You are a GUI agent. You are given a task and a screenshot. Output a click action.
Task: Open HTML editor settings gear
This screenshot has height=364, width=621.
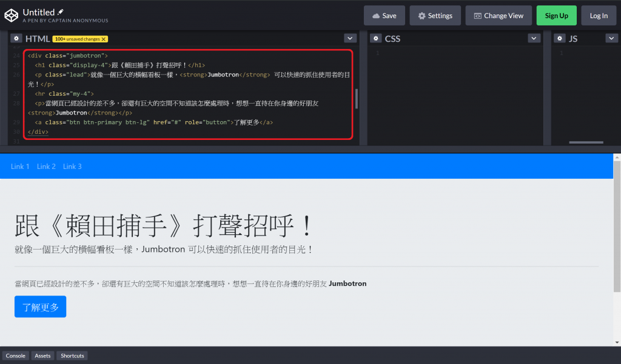click(x=16, y=38)
